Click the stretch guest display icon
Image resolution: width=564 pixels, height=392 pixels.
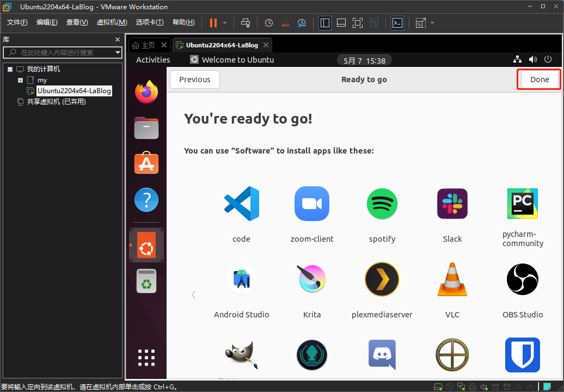coord(420,23)
